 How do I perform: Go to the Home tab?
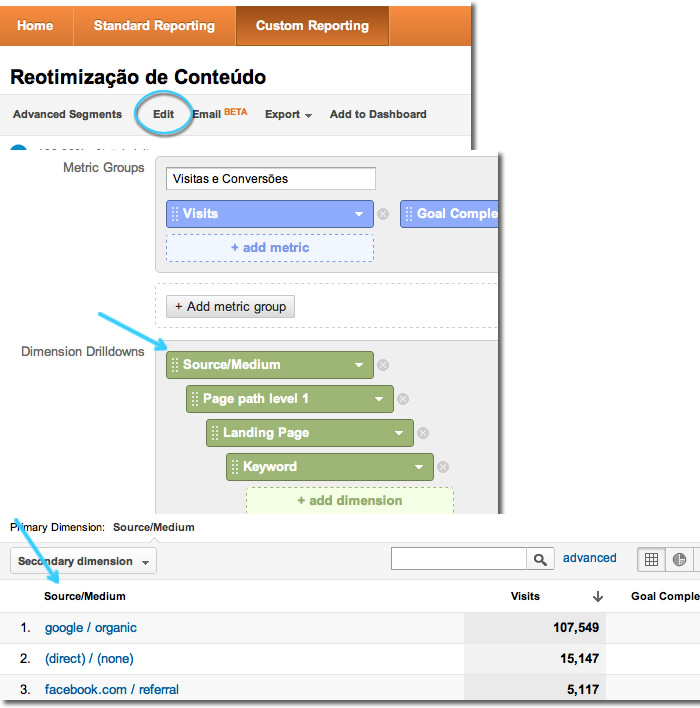pos(35,26)
